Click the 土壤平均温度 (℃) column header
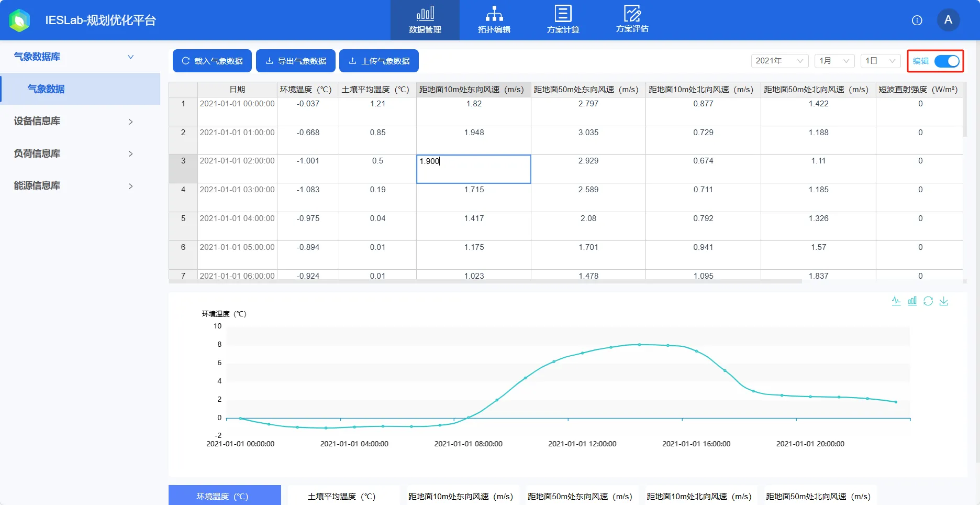 coord(377,90)
